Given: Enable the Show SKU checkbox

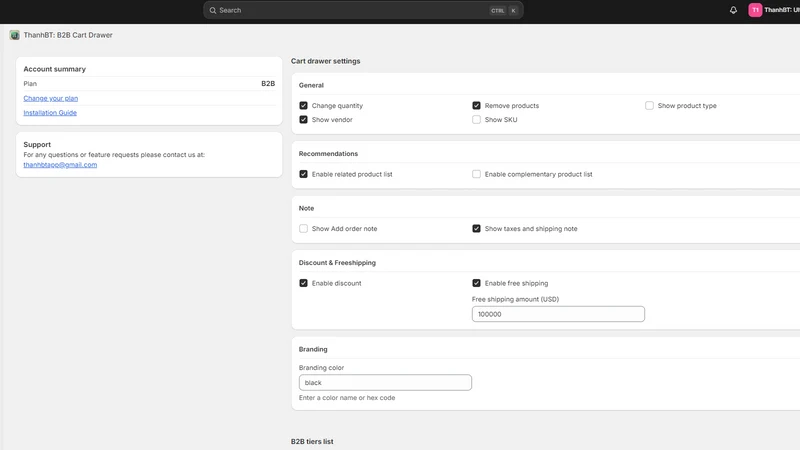Looking at the screenshot, I should [477, 119].
